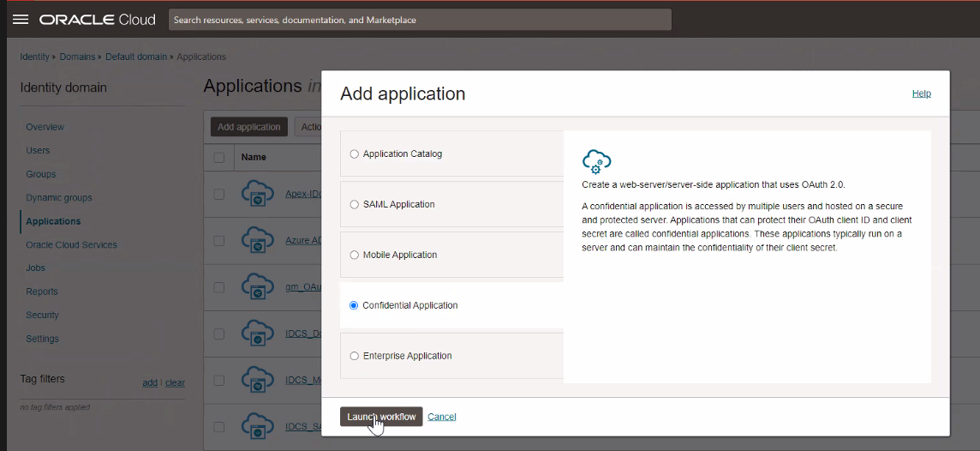Open Oracle Cloud Services in the sidebar

[71, 244]
